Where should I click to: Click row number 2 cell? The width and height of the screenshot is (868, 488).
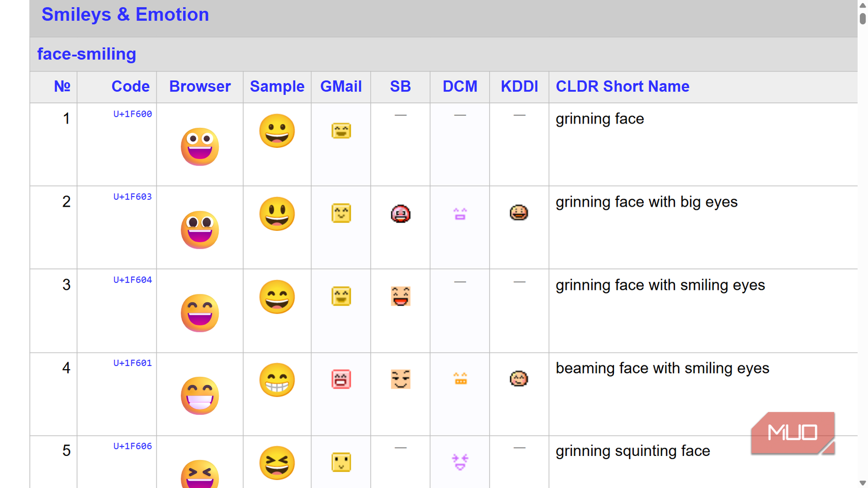coord(54,227)
